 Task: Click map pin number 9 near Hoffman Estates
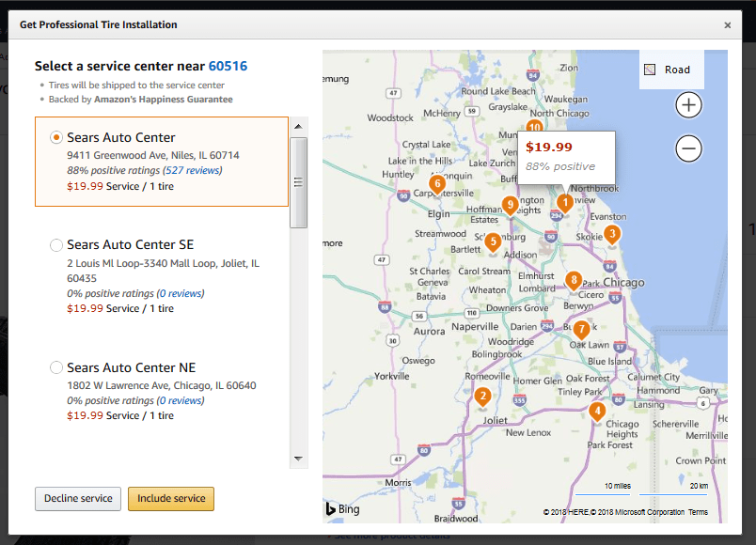(x=510, y=205)
